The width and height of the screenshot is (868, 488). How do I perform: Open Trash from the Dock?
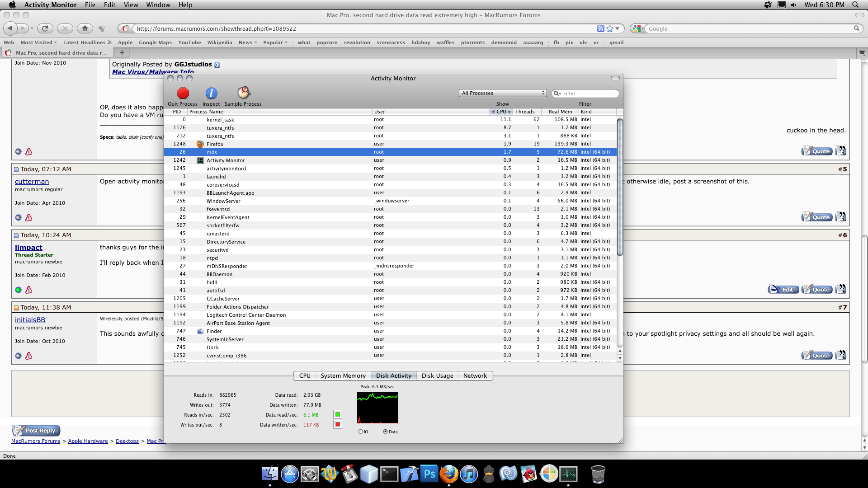tap(598, 474)
